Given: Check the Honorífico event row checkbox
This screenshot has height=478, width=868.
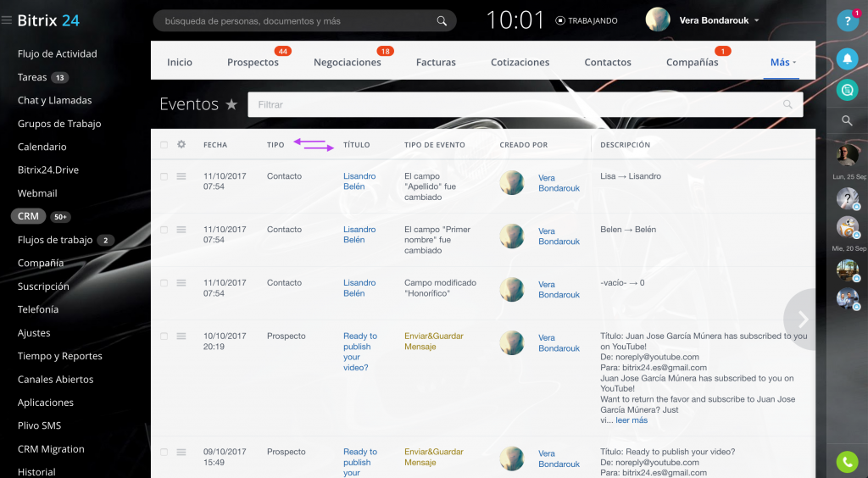Looking at the screenshot, I should click(x=164, y=283).
